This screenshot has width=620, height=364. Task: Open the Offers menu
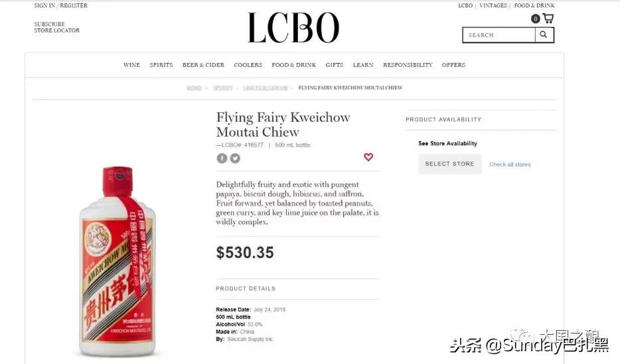coord(453,65)
